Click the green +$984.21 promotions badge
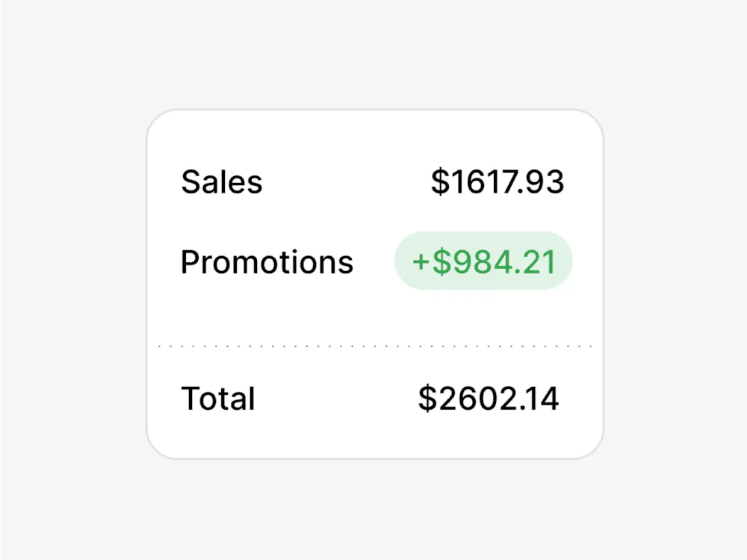The width and height of the screenshot is (747, 560). (483, 261)
